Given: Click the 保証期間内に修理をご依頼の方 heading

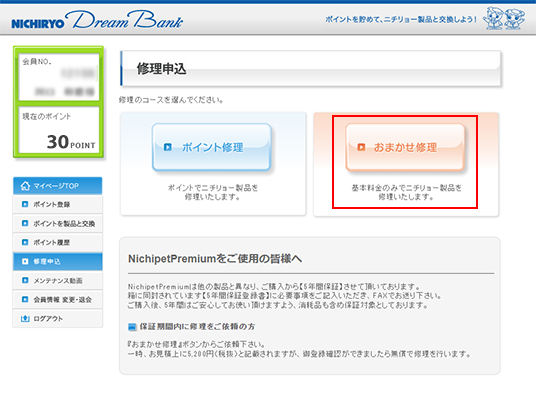Looking at the screenshot, I should click(x=197, y=327).
